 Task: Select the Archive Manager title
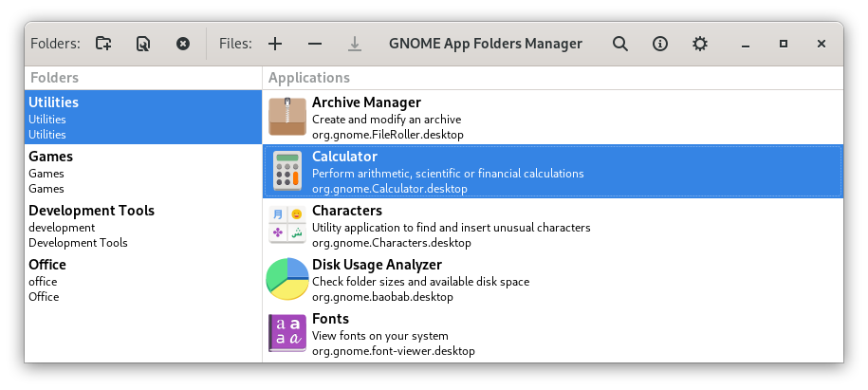366,102
